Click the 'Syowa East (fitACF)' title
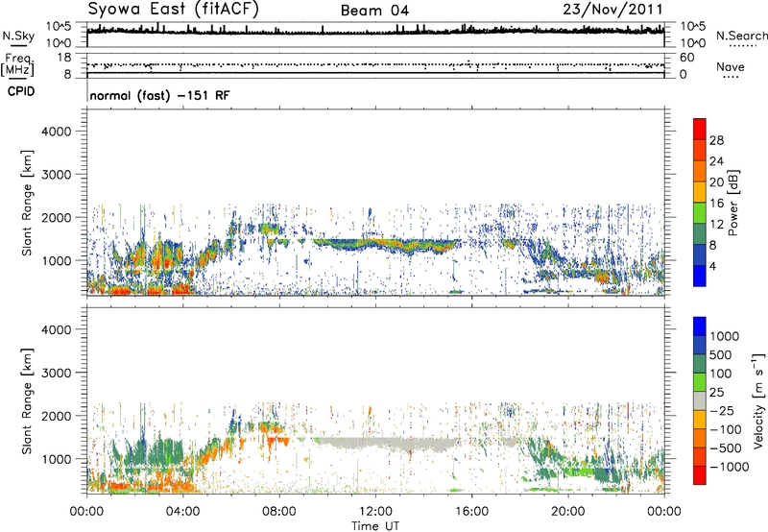 [173, 9]
